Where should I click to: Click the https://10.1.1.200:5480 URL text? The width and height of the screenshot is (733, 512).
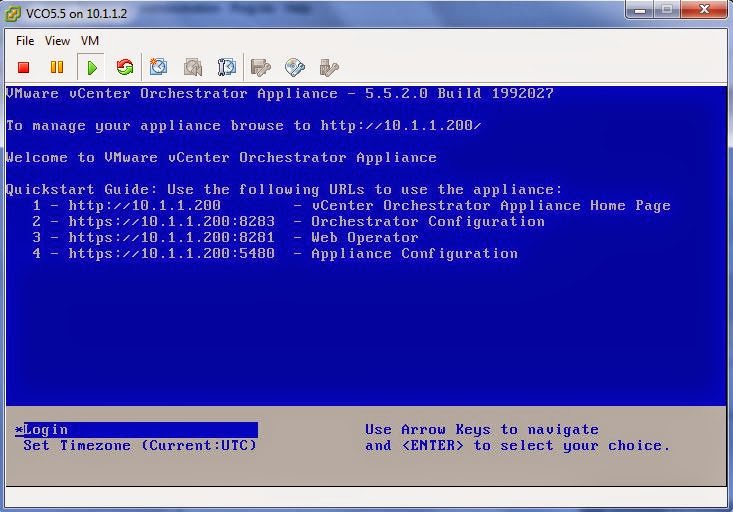(172, 253)
